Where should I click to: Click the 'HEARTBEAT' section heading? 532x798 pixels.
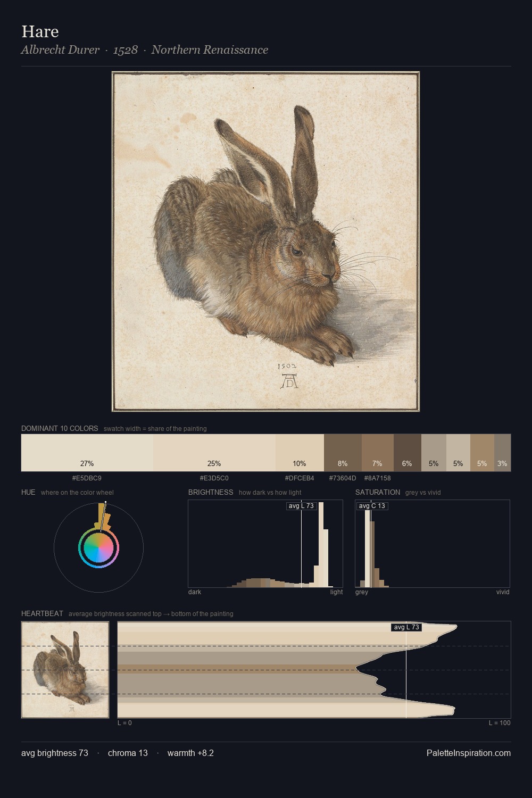pos(42,613)
